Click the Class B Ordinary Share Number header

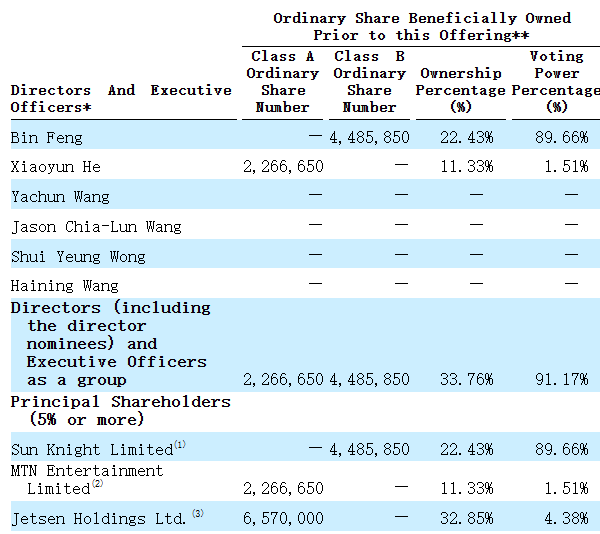(x=369, y=82)
